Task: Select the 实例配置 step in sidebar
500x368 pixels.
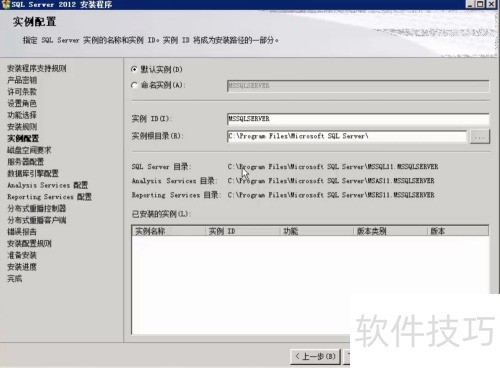Action: [x=23, y=138]
